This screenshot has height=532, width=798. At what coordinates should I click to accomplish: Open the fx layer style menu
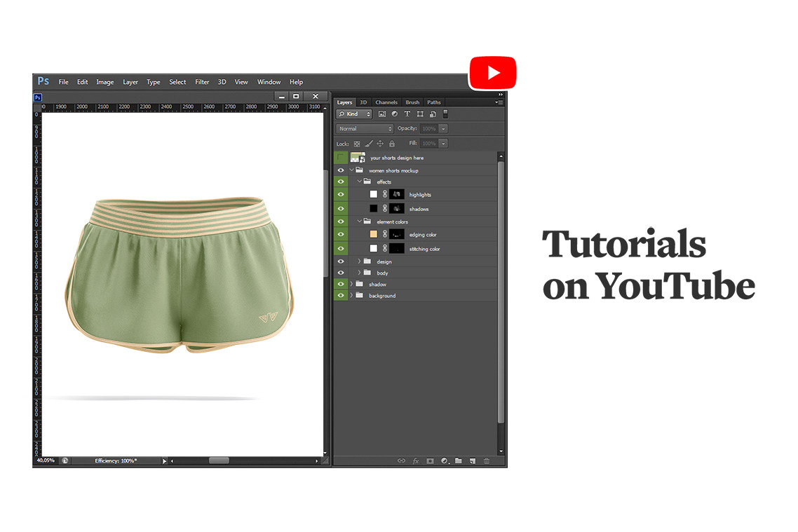[x=416, y=461]
